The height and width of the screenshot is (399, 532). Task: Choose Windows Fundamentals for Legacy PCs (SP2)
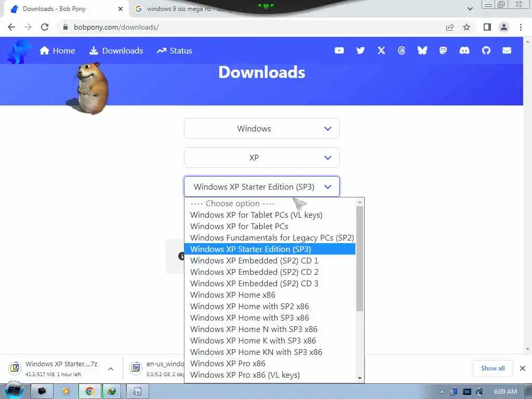pos(270,238)
